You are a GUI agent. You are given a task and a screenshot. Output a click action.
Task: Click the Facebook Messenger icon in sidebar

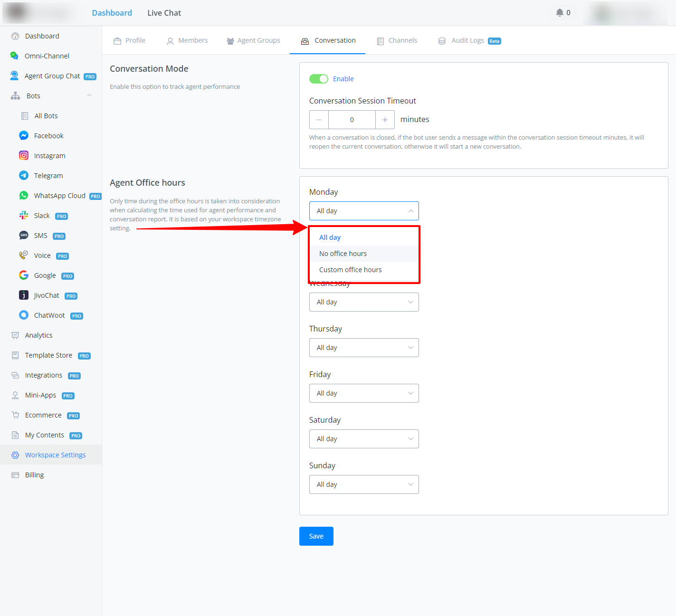click(x=24, y=135)
